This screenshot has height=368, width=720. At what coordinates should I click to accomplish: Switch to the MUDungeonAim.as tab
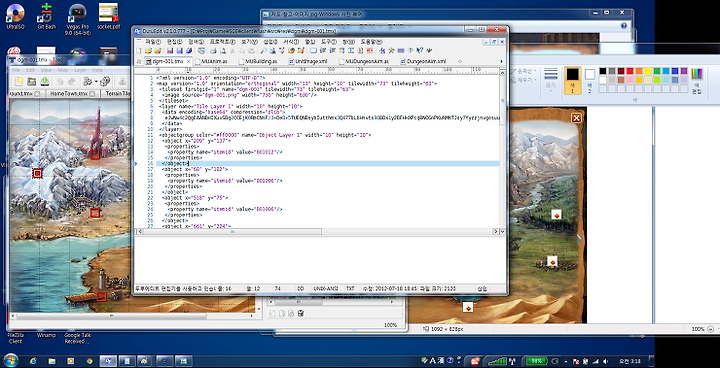click(363, 61)
